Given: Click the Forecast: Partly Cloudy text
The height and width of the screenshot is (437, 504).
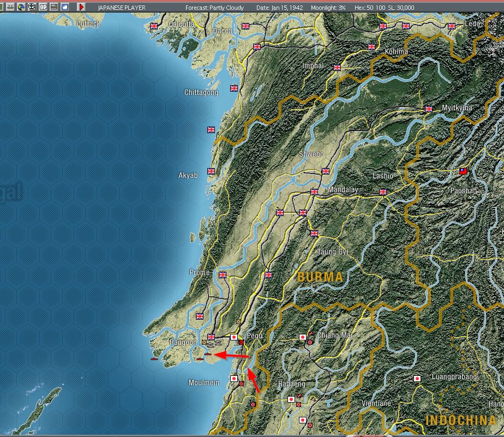Looking at the screenshot, I should coord(214,8).
